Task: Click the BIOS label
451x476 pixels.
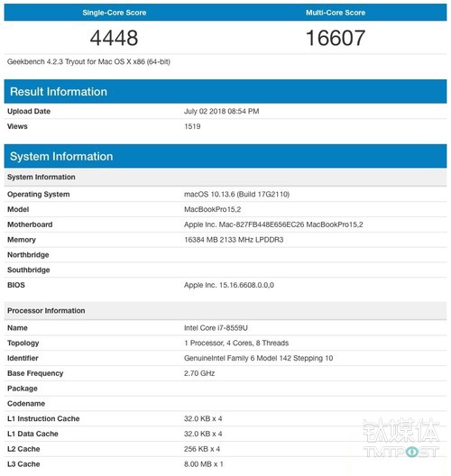Action: tap(16, 285)
